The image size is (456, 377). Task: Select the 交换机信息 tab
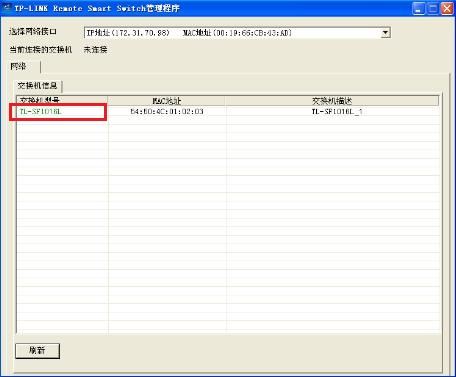[x=37, y=86]
